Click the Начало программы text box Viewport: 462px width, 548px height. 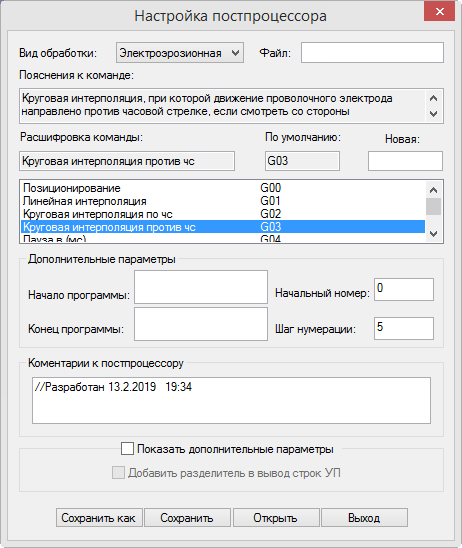201,287
